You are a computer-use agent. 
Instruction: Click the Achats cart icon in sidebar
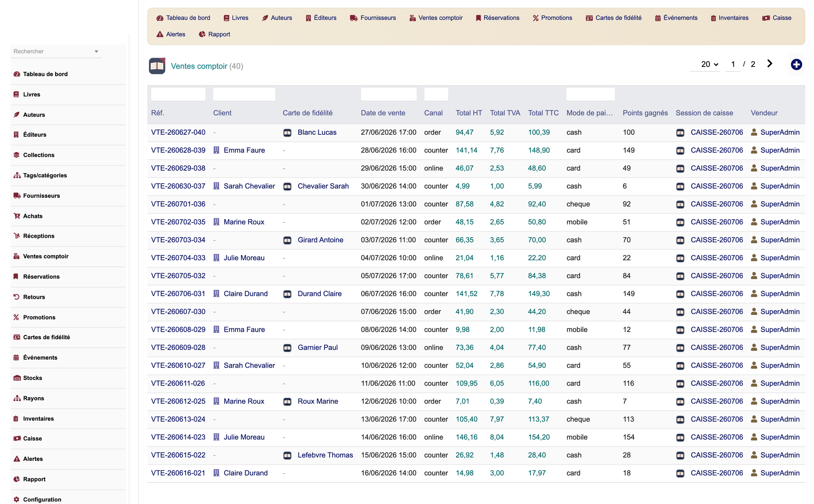(17, 216)
